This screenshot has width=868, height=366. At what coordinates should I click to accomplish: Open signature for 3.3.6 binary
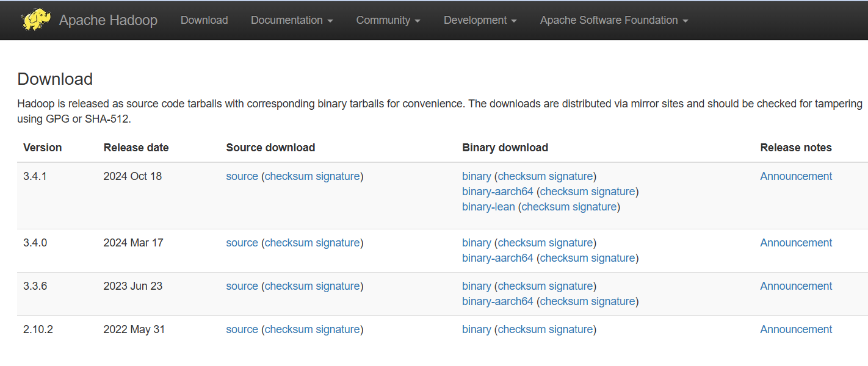pyautogui.click(x=571, y=286)
